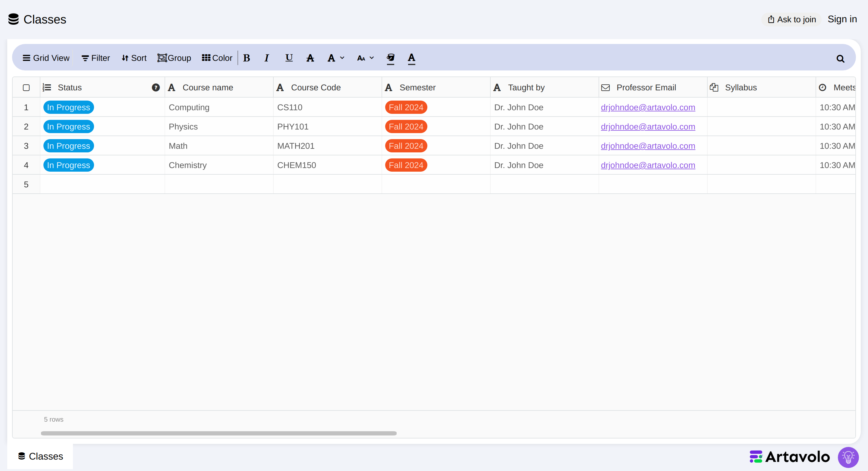868x471 pixels.
Task: Select the Physics course name cell
Action: coord(219,126)
